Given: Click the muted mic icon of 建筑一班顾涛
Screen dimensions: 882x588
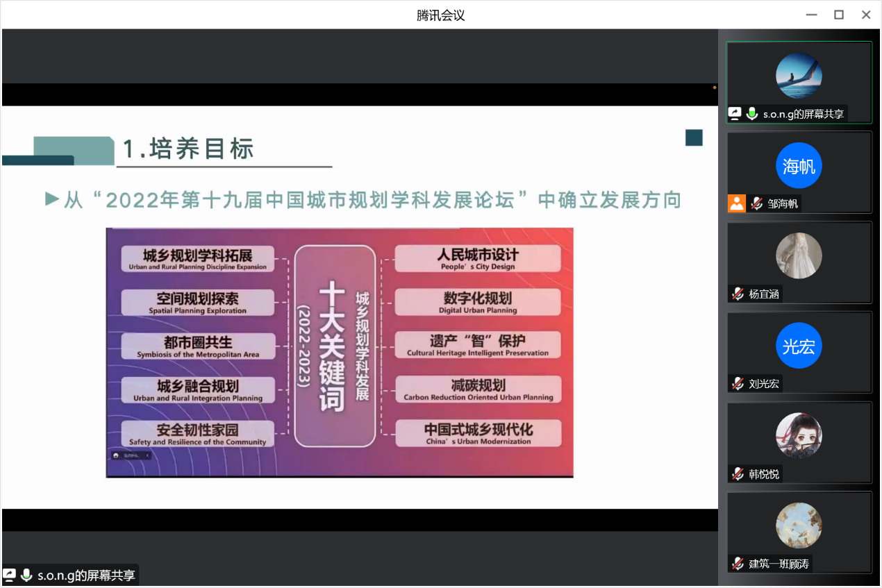Looking at the screenshot, I should pyautogui.click(x=738, y=564).
